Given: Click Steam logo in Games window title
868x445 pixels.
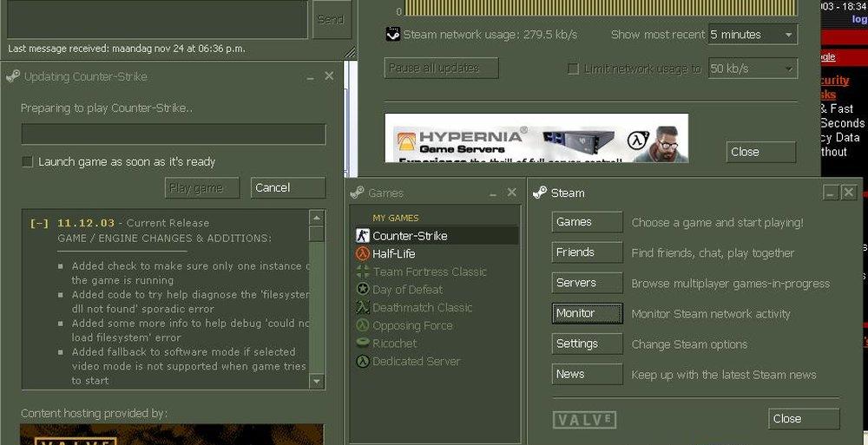Looking at the screenshot, I should pos(357,192).
